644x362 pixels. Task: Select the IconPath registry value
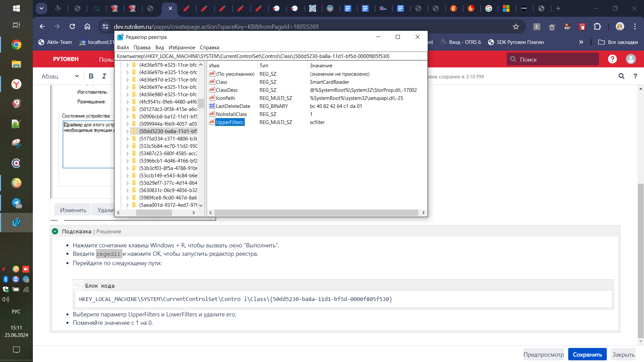pyautogui.click(x=225, y=98)
